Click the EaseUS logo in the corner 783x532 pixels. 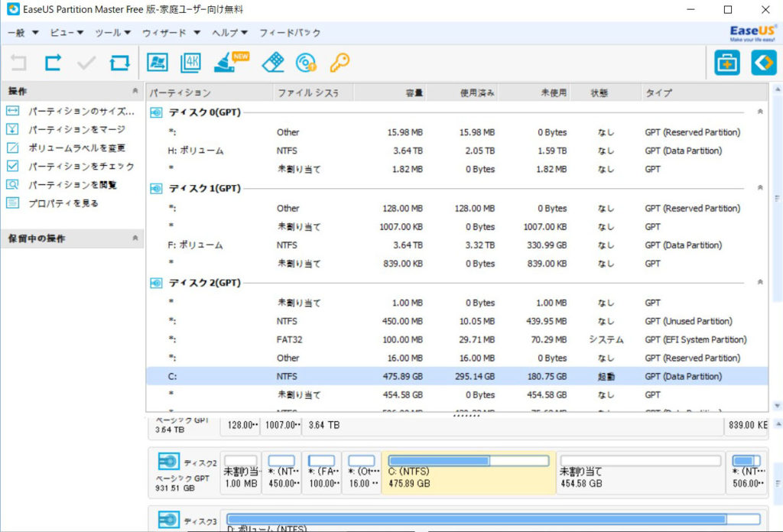[752, 33]
